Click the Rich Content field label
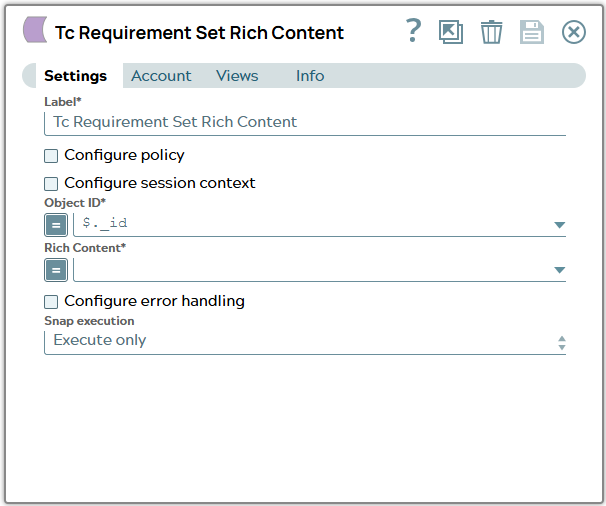Viewport: 606px width, 506px height. pos(85,248)
